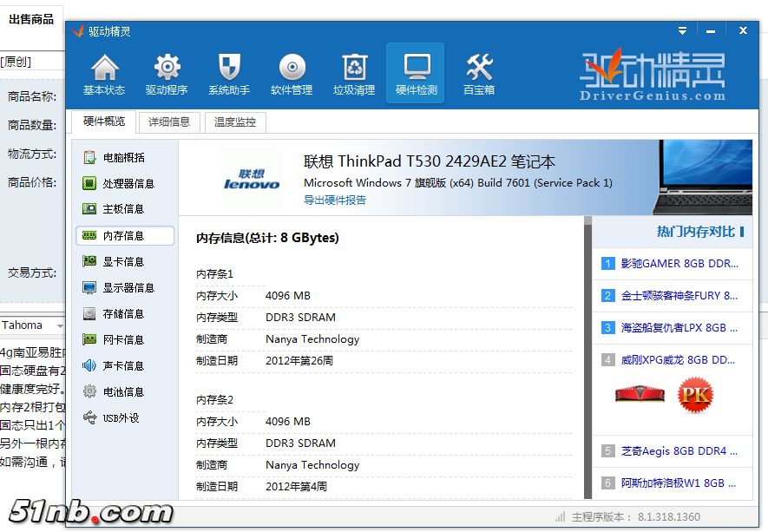This screenshot has height=532, width=768.
Task: Click the signal bars status icon
Action: click(x=560, y=517)
